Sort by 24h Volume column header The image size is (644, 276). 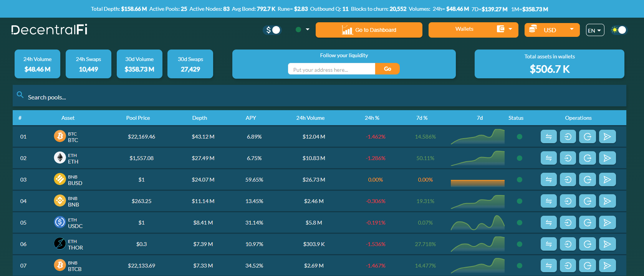click(x=310, y=118)
